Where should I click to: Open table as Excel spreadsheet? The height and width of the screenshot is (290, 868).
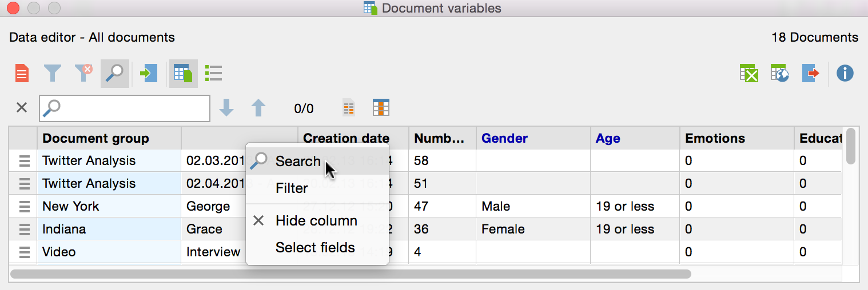point(749,74)
